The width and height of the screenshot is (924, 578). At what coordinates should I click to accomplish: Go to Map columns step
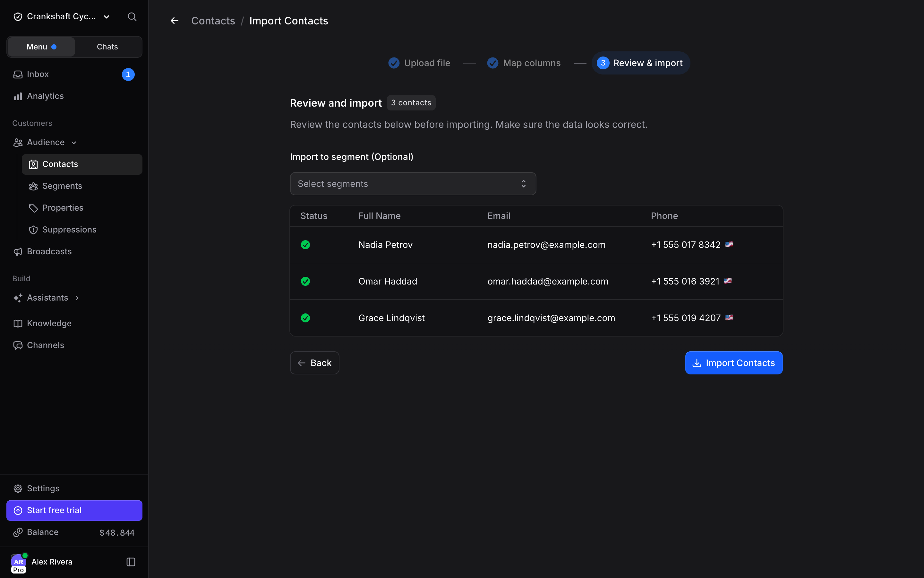[x=524, y=63]
